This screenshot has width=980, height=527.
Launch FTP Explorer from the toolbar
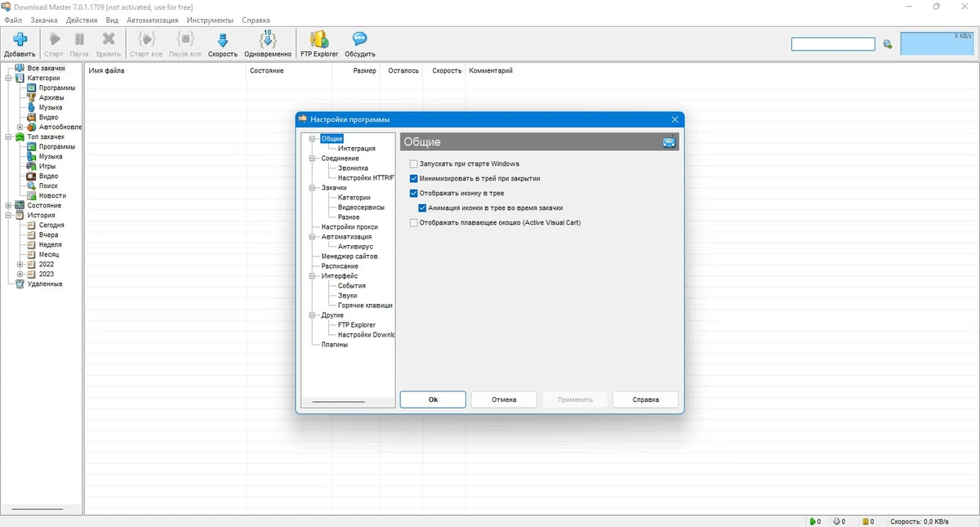[319, 39]
